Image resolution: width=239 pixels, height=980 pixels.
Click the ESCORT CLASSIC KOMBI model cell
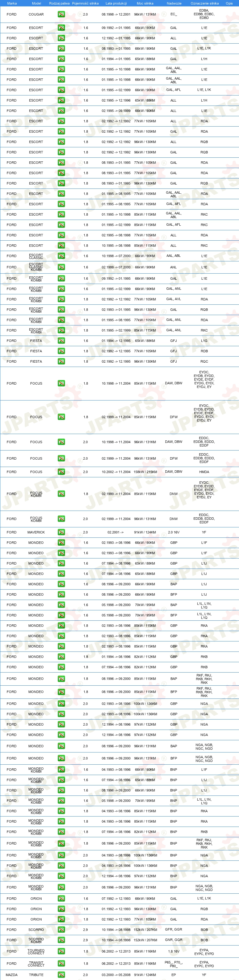tap(36, 267)
